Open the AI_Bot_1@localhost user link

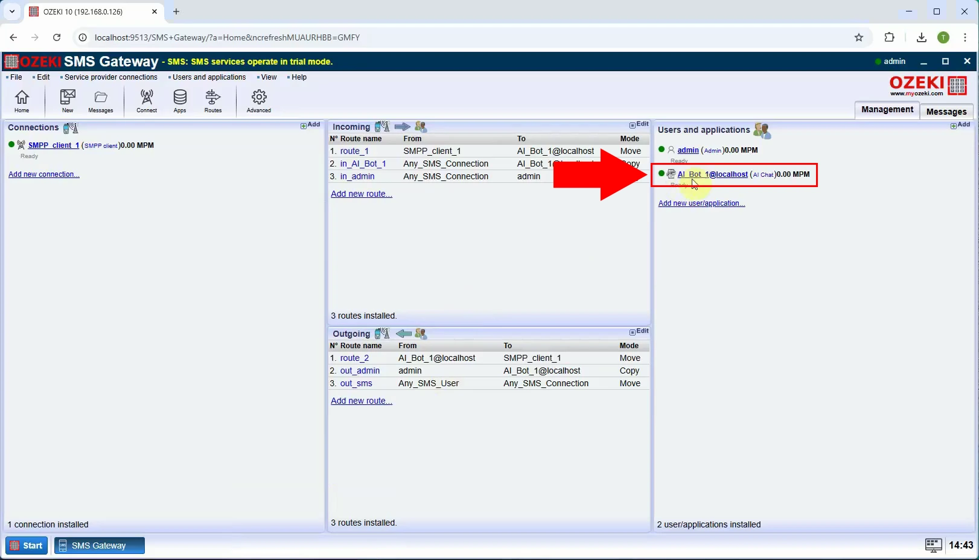click(713, 174)
